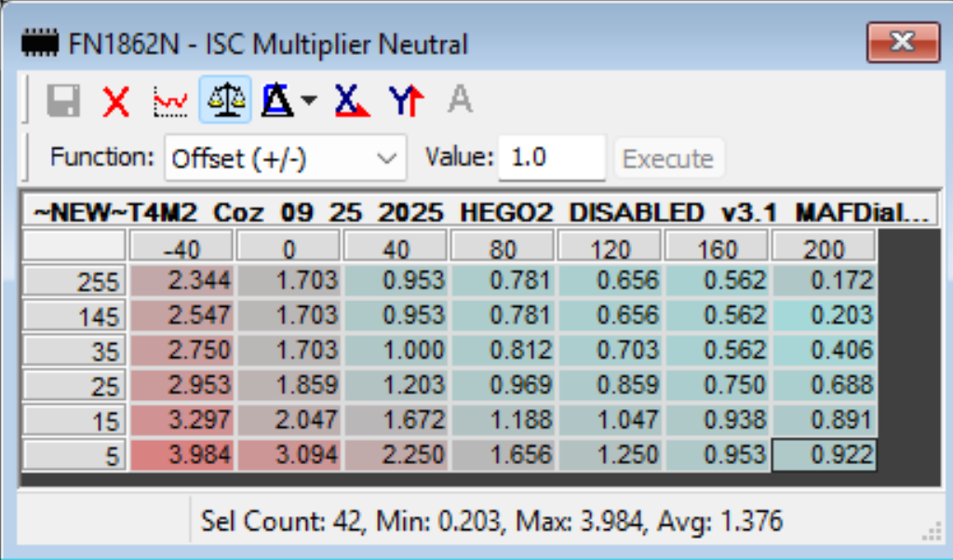Open the Function Offset (+/-) dropdown

[286, 158]
